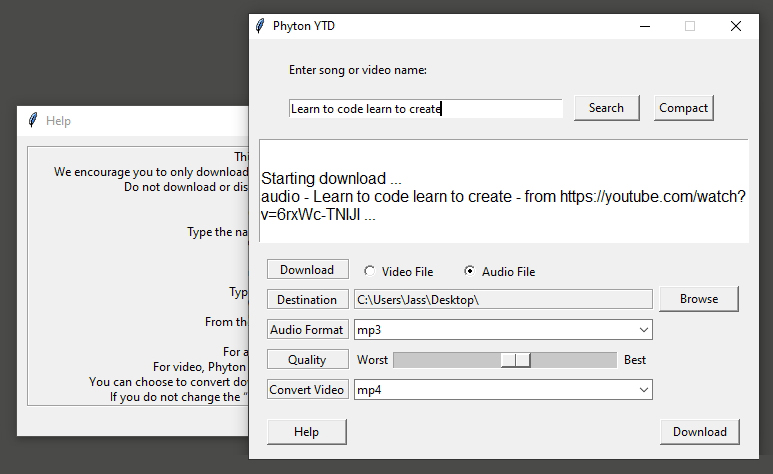Focus the song or video name field

tap(425, 109)
